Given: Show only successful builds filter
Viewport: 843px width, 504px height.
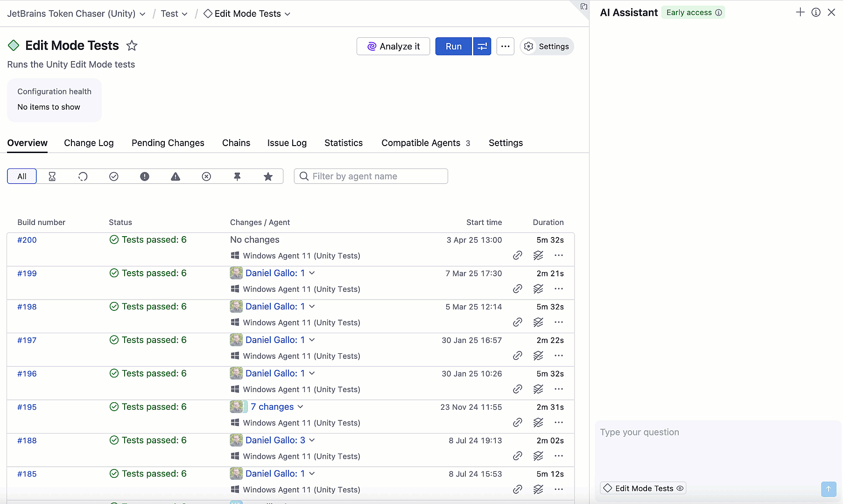Looking at the screenshot, I should pos(114,176).
